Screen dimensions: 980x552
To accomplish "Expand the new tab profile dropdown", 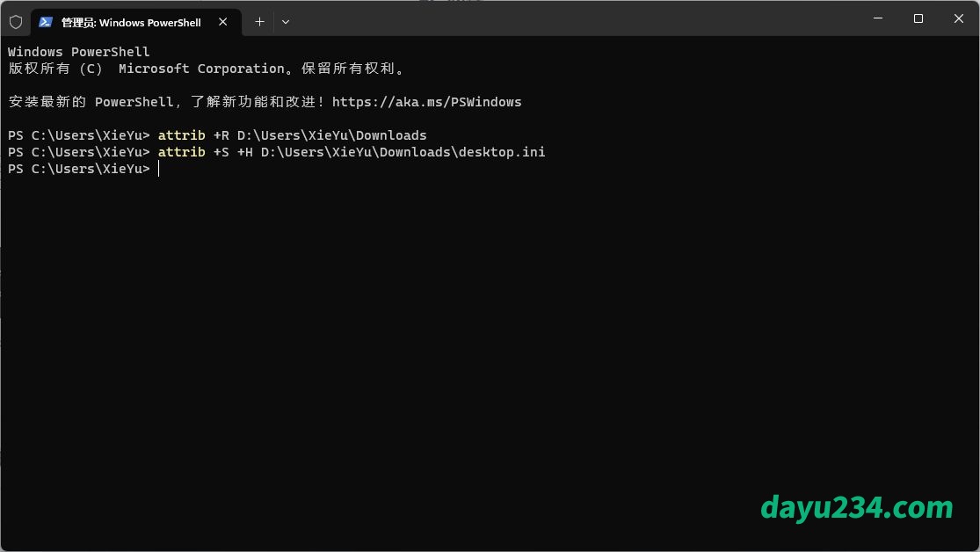I will point(286,22).
